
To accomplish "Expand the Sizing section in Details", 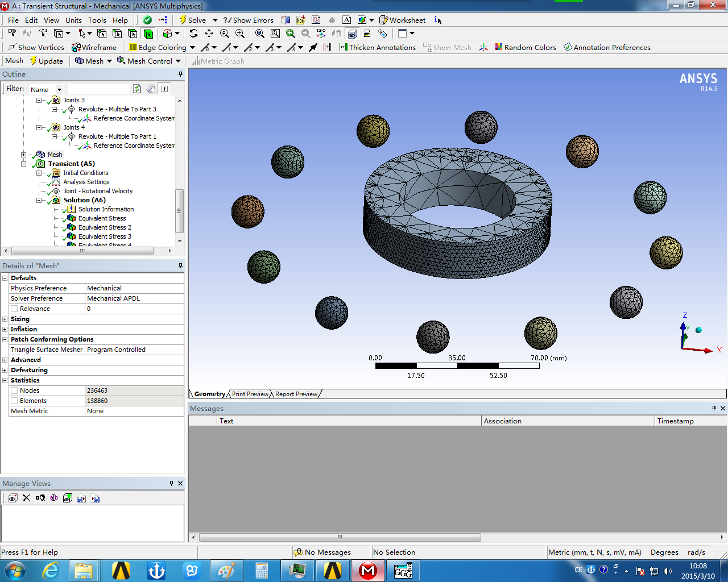I will pyautogui.click(x=5, y=319).
